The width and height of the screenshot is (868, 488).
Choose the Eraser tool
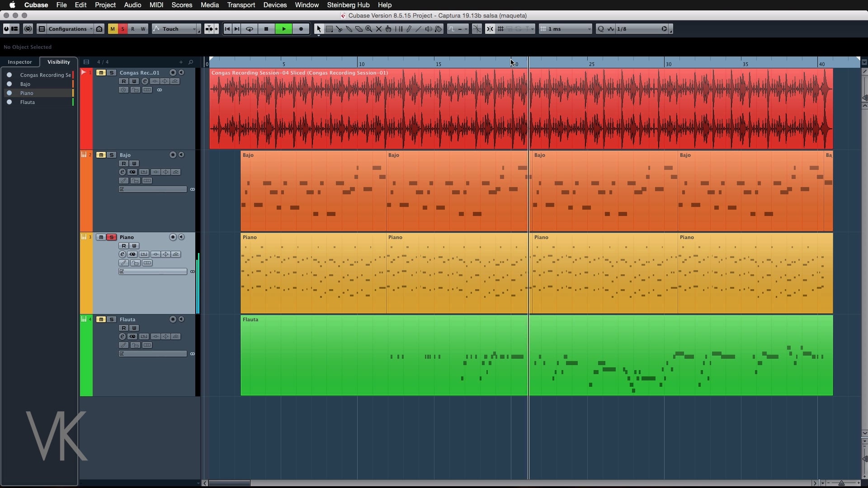[359, 29]
